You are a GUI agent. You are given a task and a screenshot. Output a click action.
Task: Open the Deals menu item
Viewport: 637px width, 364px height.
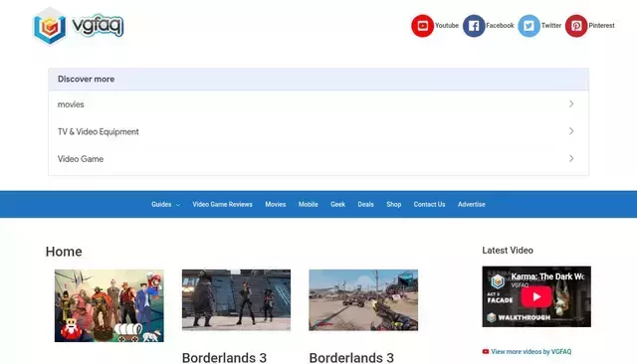365,204
